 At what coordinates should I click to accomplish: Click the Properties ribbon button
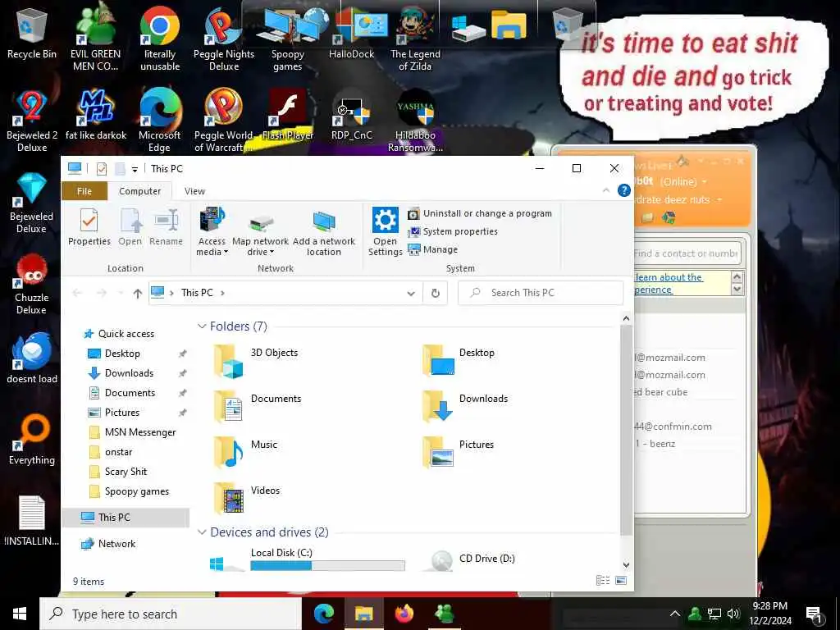point(89,227)
